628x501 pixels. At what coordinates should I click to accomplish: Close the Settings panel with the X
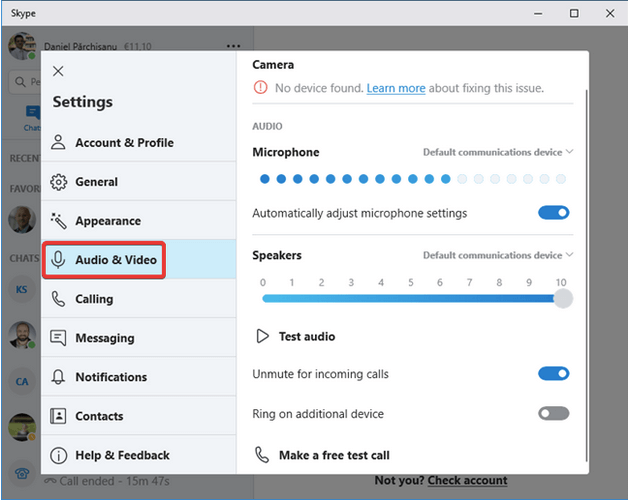(58, 71)
